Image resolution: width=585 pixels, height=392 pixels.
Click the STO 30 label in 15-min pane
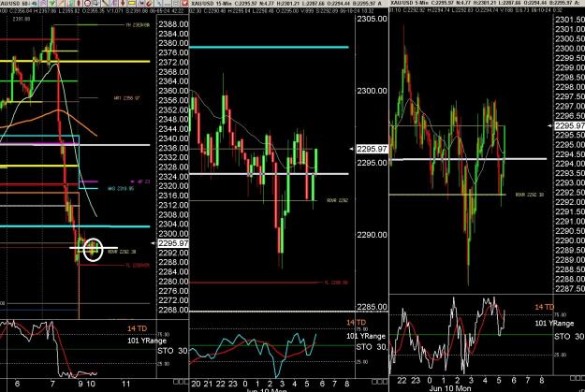(372, 347)
